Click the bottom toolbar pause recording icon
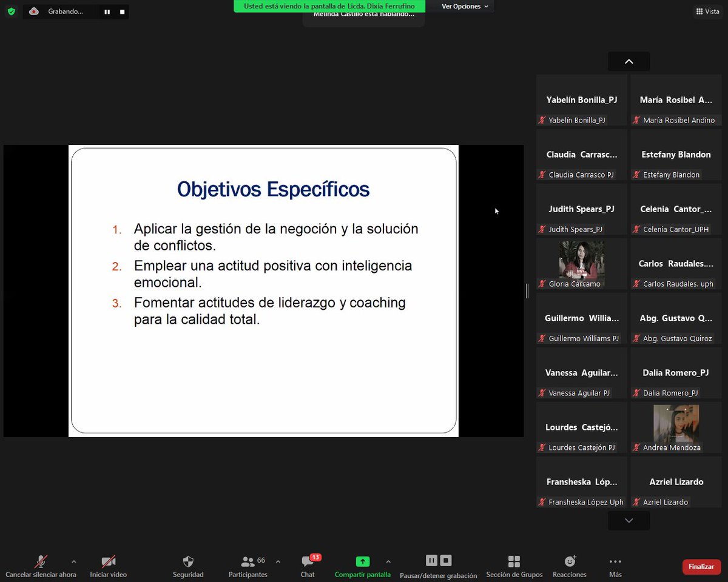This screenshot has width=728, height=582. [x=431, y=560]
